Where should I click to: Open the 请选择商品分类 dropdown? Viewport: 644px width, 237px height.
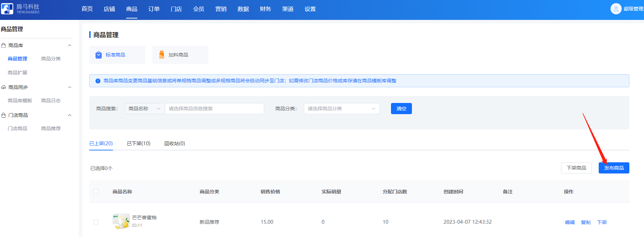click(342, 109)
